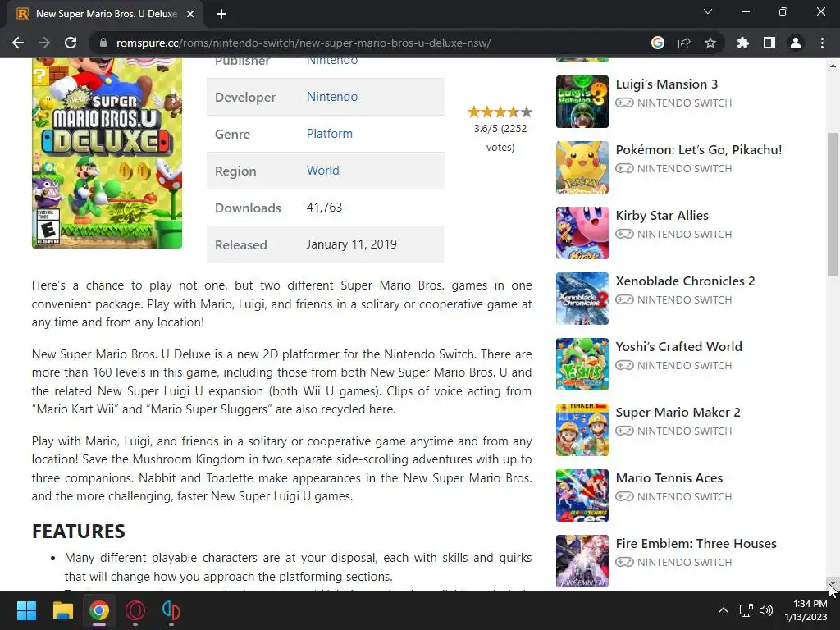Click the Chrome taskbar icon

pyautogui.click(x=99, y=610)
